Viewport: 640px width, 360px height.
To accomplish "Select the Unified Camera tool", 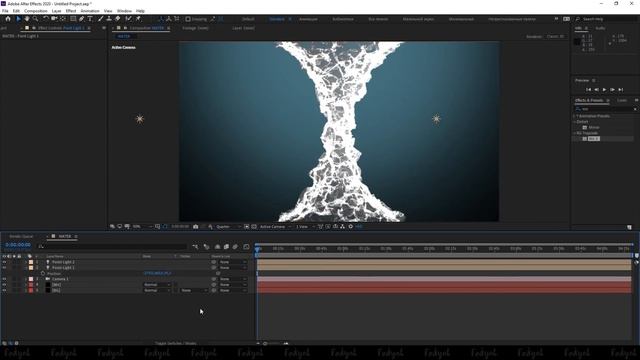I will click(x=54, y=19).
